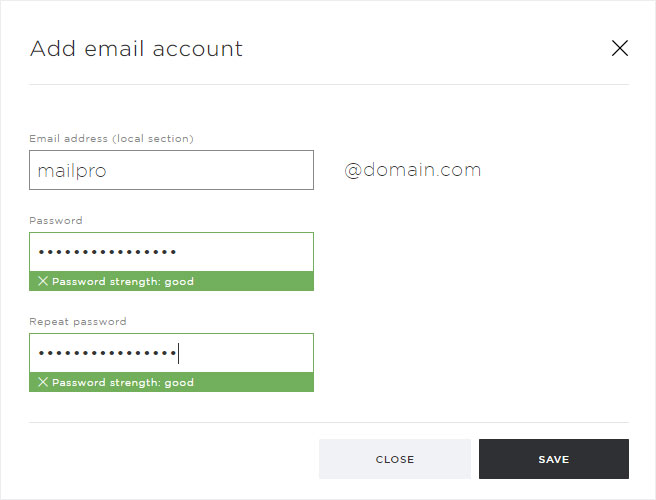The width and height of the screenshot is (656, 500).
Task: Click X icon in Repeat password strength bar
Action: [43, 382]
